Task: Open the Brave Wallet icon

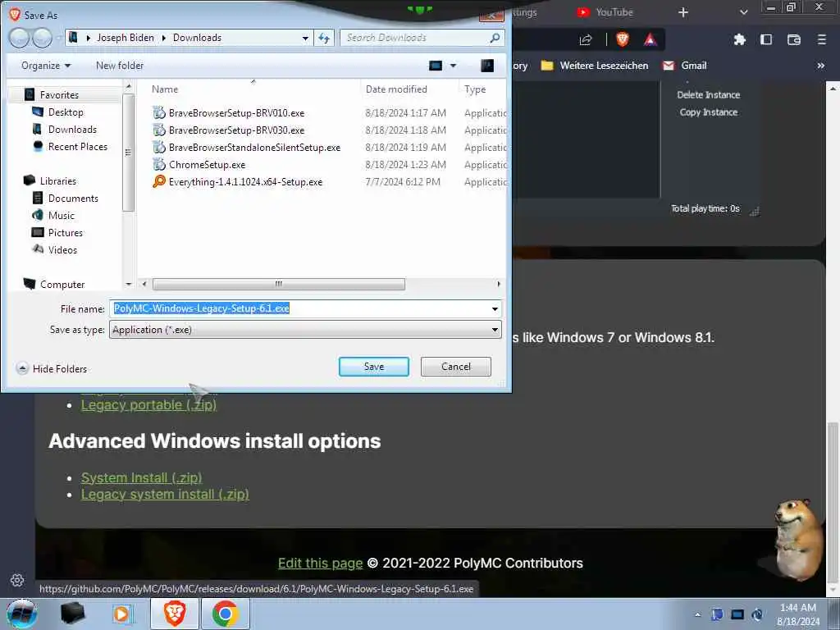Action: click(793, 39)
